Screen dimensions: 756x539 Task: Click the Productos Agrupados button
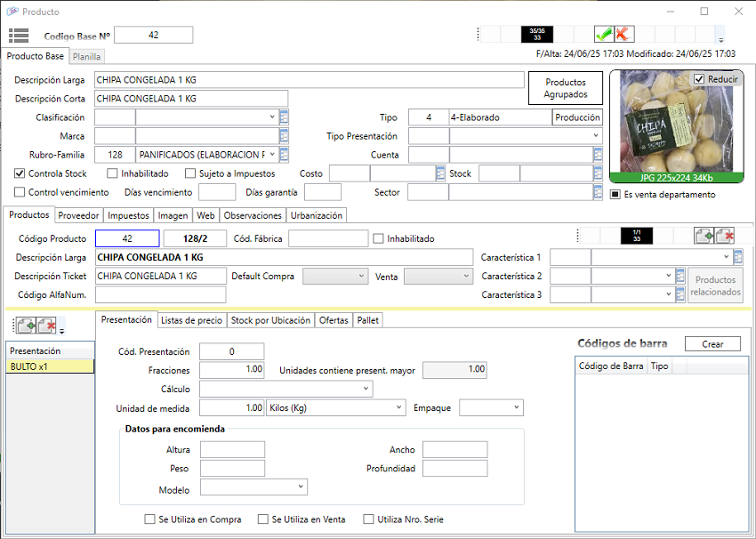click(566, 88)
